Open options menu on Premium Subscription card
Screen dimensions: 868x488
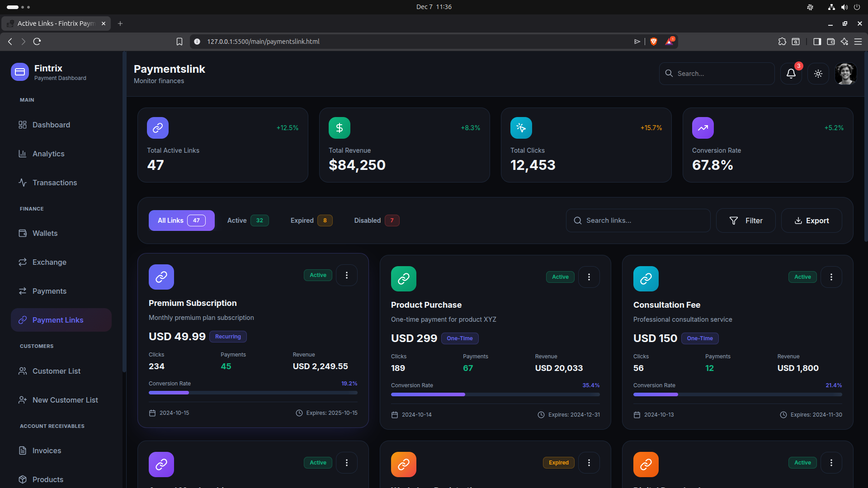point(346,275)
